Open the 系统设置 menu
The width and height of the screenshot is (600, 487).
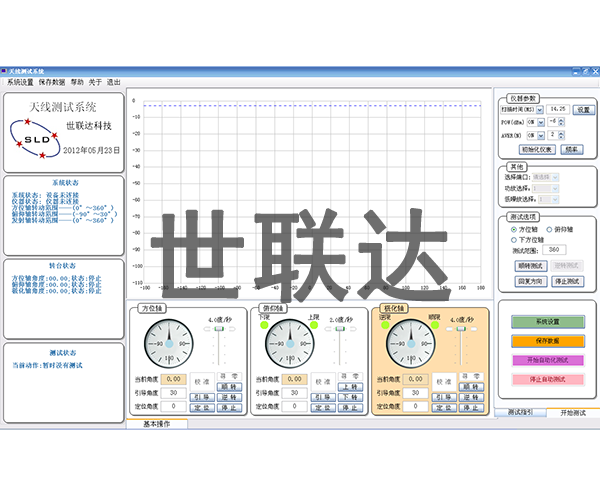pos(20,82)
